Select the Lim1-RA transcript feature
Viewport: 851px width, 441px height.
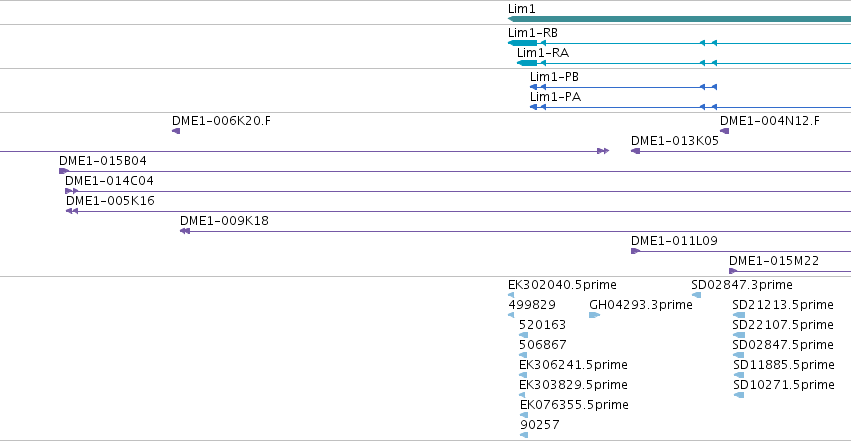[x=684, y=63]
